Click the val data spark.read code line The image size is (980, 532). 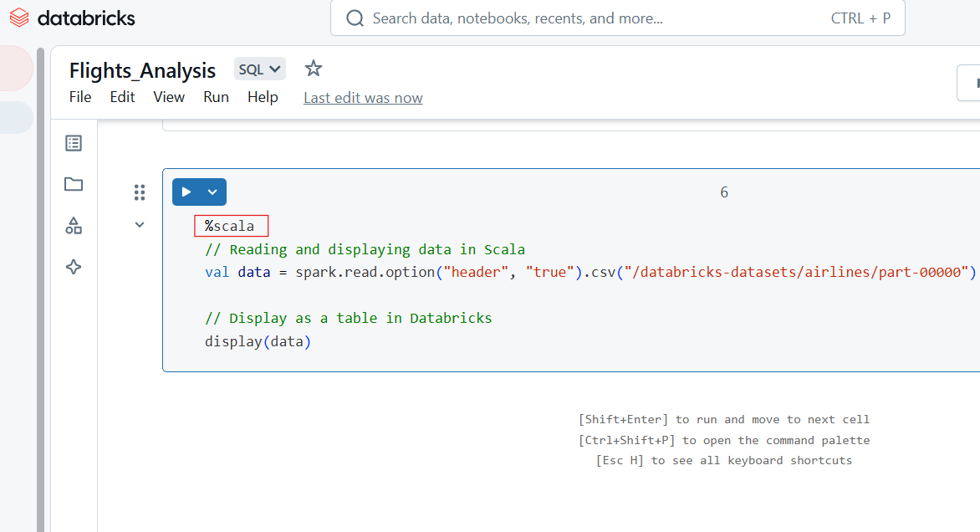pyautogui.click(x=590, y=273)
